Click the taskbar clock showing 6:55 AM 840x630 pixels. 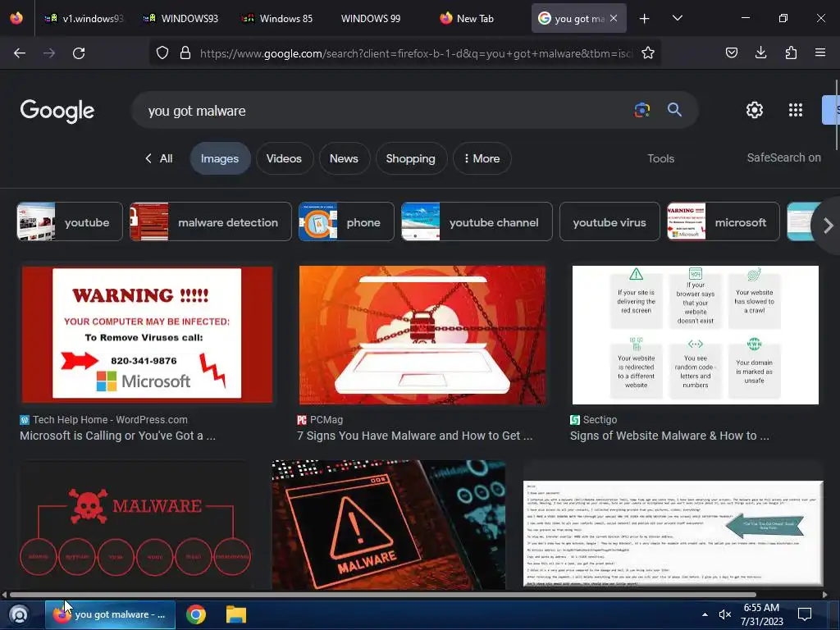[x=762, y=614]
